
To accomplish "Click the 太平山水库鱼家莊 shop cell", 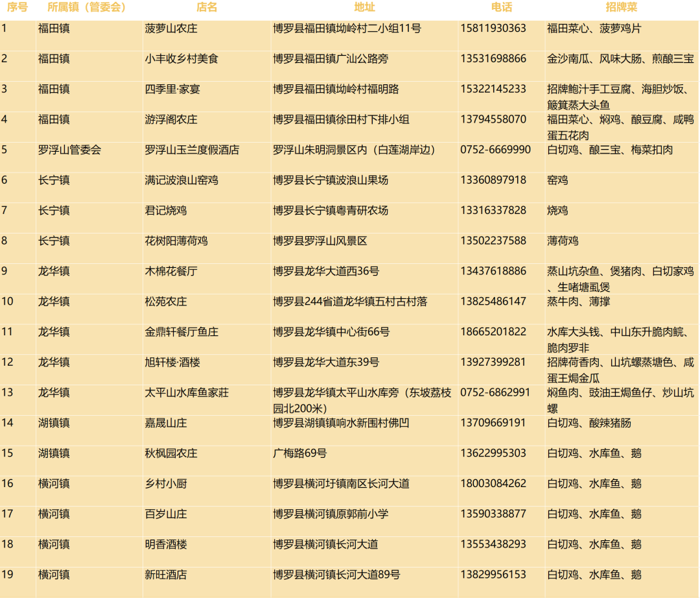I will pos(187,393).
